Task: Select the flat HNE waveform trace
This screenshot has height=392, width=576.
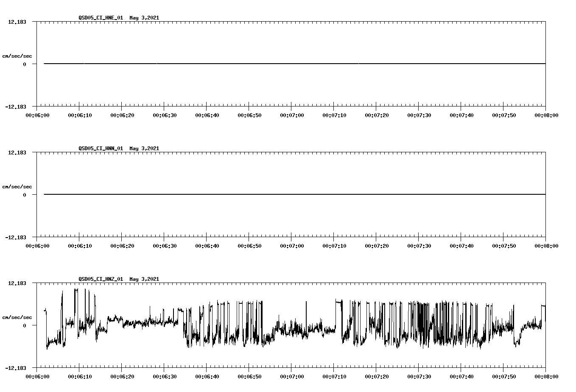Action: [x=254, y=64]
